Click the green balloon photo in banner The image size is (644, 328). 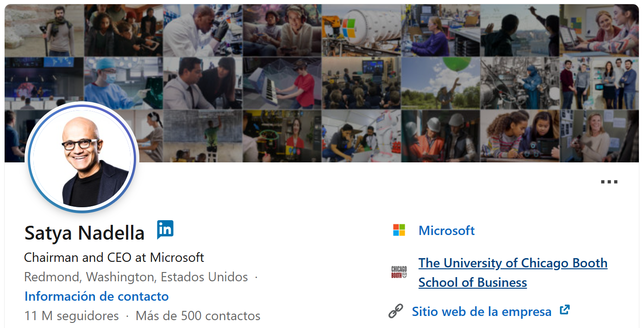pyautogui.click(x=440, y=83)
